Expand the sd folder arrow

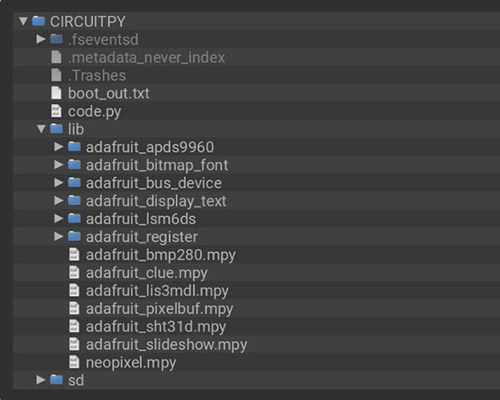41,380
